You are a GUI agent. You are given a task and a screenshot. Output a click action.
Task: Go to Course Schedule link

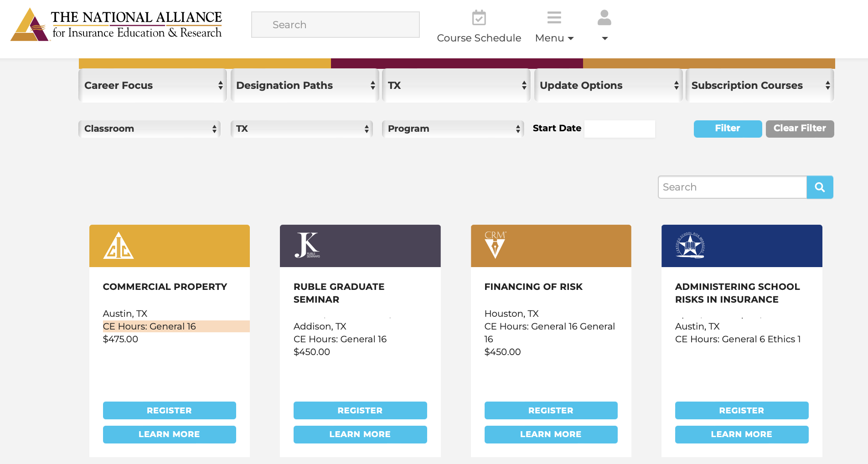click(479, 38)
